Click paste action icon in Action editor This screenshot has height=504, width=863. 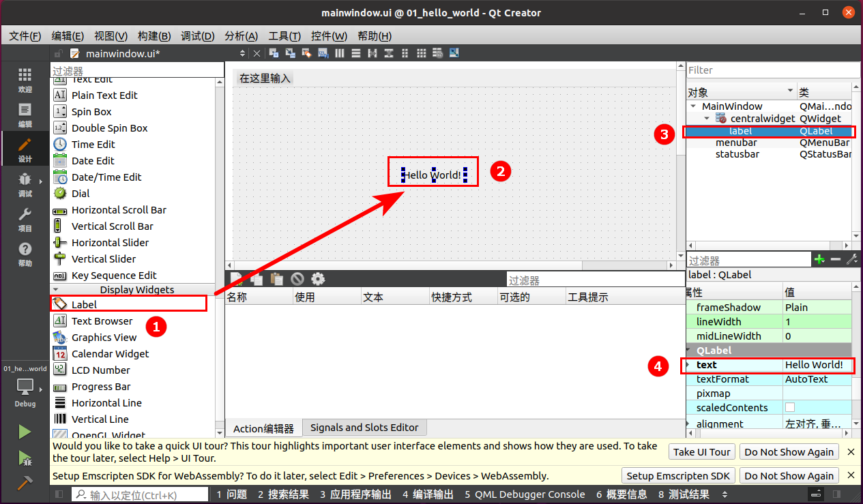tap(277, 279)
